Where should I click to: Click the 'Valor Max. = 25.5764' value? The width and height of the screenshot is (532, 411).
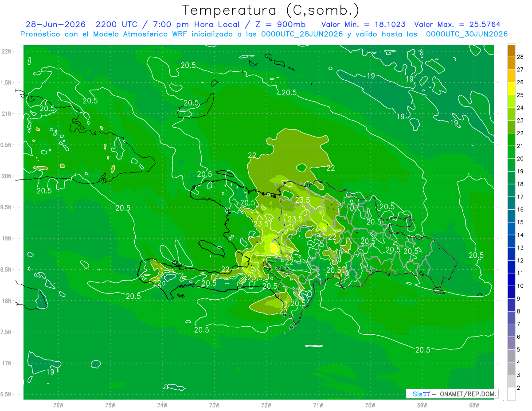(457, 24)
